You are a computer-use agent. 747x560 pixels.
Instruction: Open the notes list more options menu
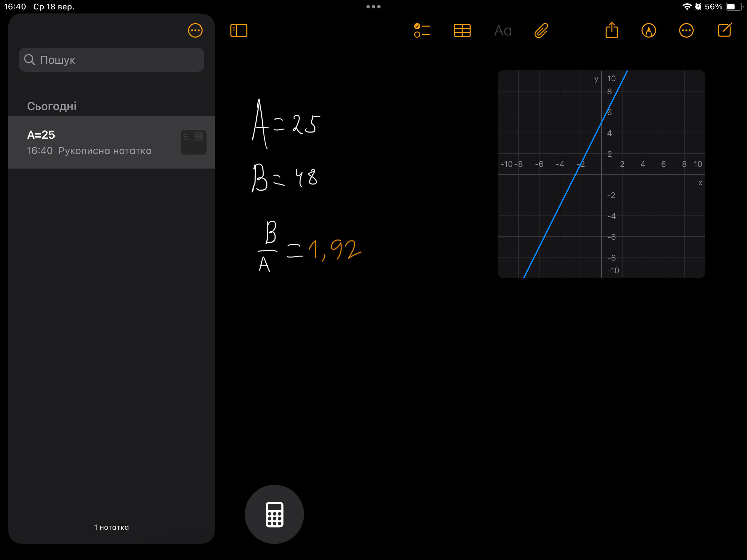[x=195, y=30]
